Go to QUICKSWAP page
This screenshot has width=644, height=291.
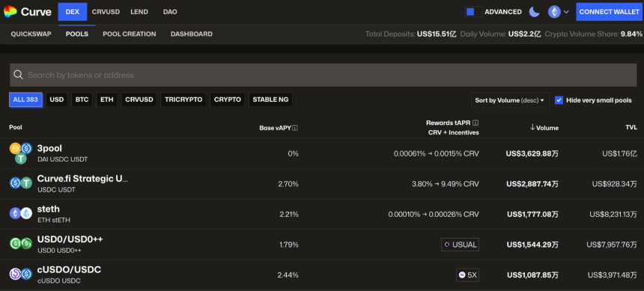(x=31, y=34)
